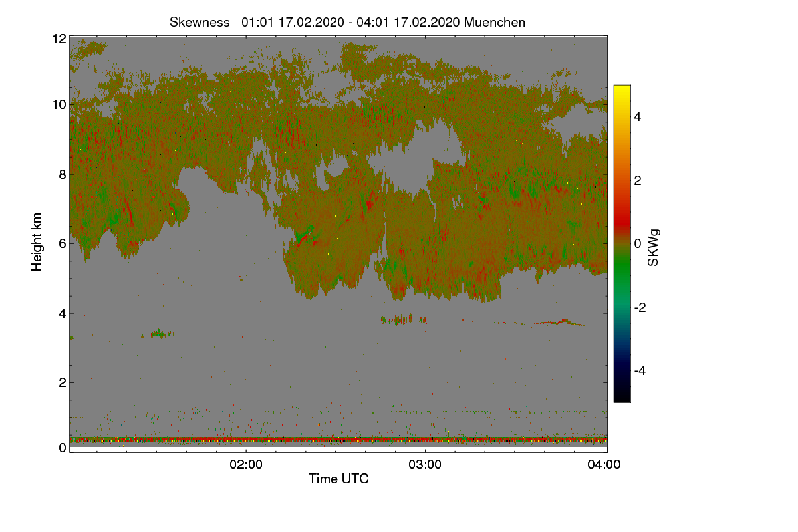Click the plot title starting with 'Skewness'
Viewport: 798px width, 532px height.
click(347, 22)
